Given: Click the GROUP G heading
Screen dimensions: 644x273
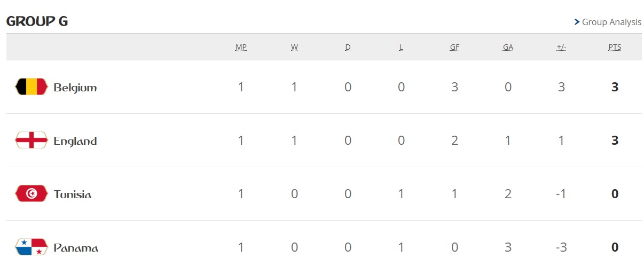Looking at the screenshot, I should coord(37,21).
